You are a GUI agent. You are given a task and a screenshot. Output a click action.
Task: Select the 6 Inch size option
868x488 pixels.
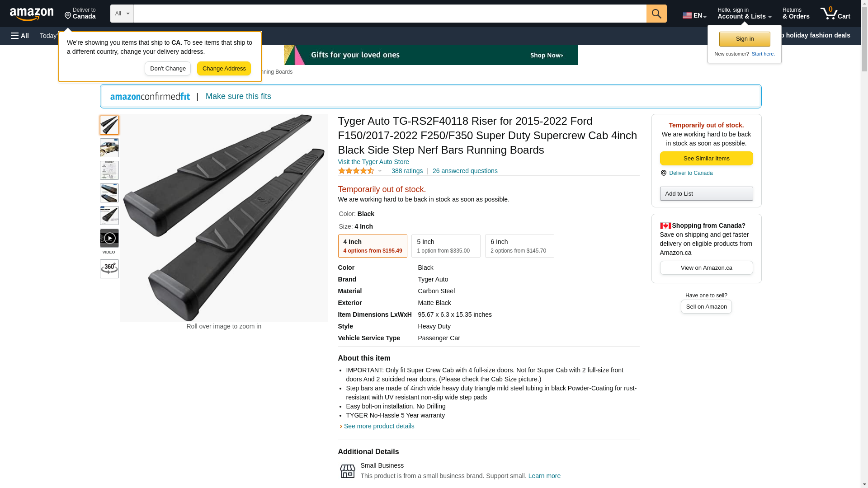tap(519, 246)
